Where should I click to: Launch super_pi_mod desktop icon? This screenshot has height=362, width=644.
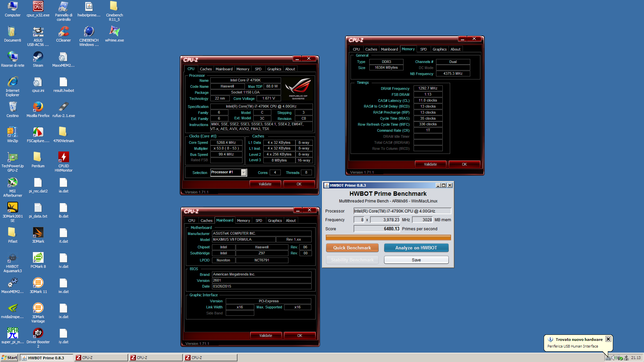[x=12, y=336]
